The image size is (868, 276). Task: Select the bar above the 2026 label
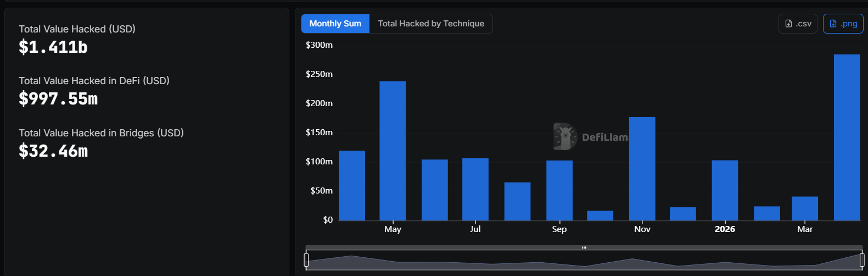click(x=725, y=190)
